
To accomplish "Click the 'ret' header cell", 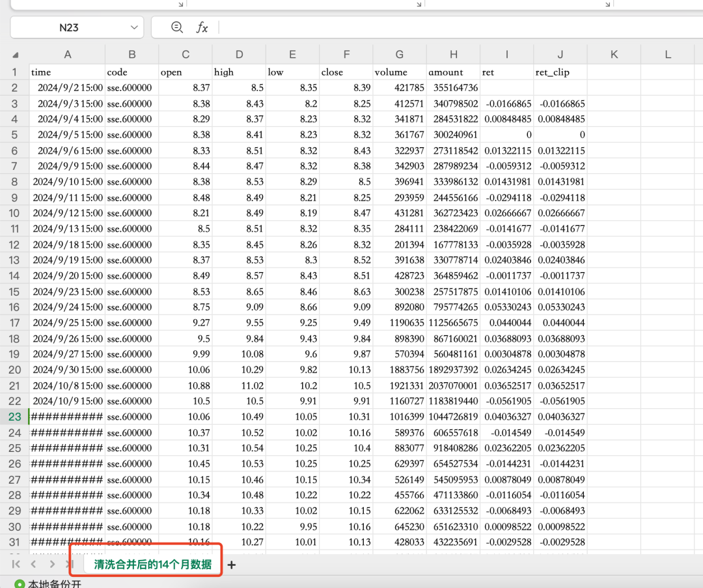I will tap(506, 72).
